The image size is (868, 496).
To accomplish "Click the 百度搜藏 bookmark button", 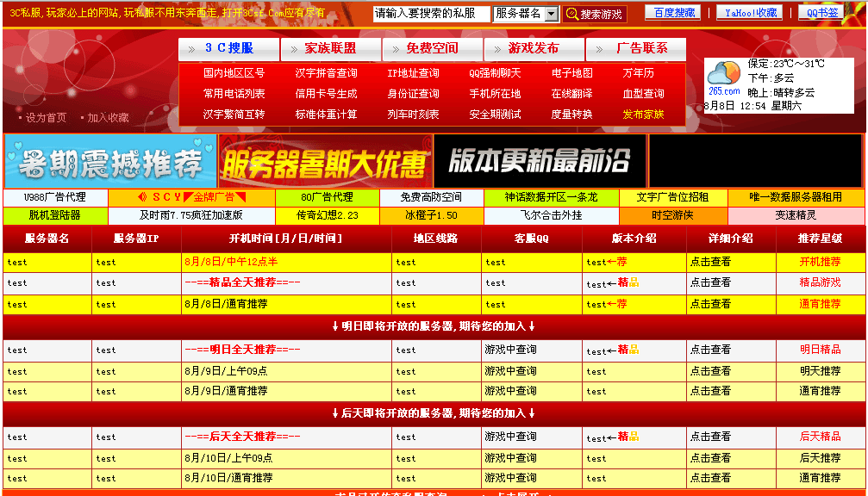I will (675, 11).
